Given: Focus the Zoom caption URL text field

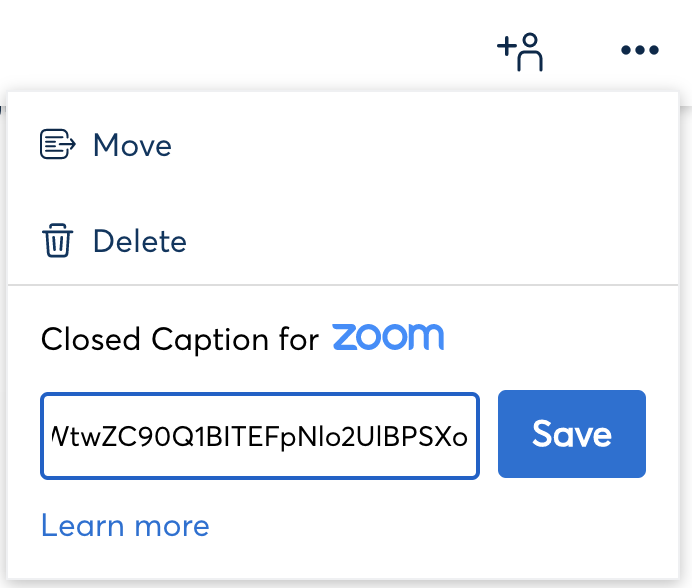Looking at the screenshot, I should (260, 436).
